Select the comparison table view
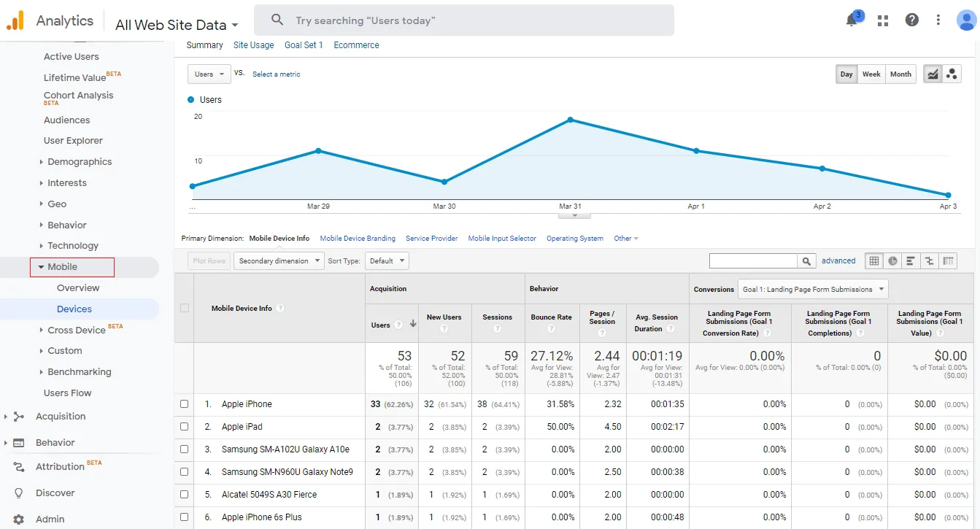980x529 pixels. 929,260
